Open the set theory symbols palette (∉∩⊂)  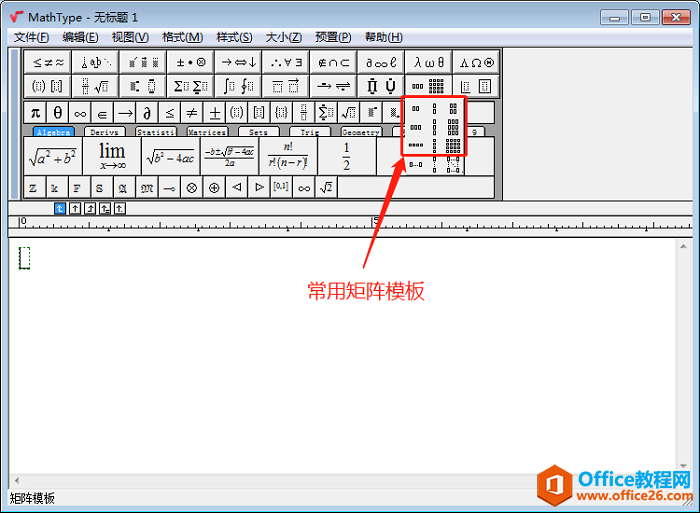click(333, 63)
